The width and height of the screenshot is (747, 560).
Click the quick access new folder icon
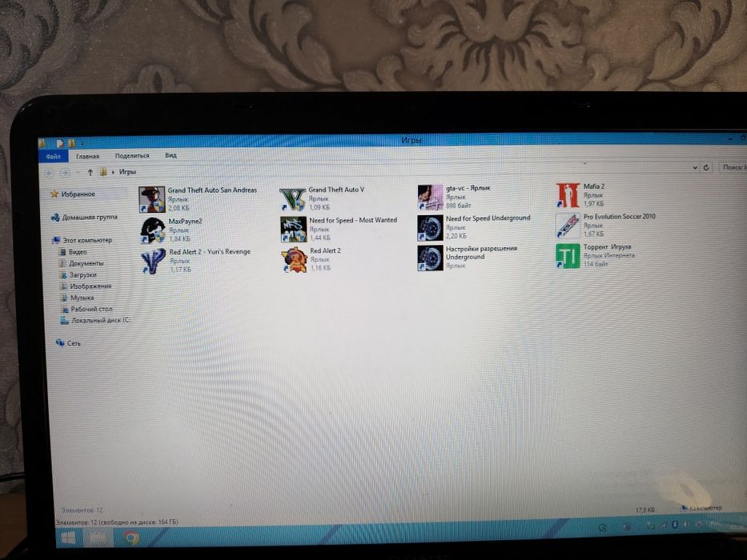tap(71, 143)
